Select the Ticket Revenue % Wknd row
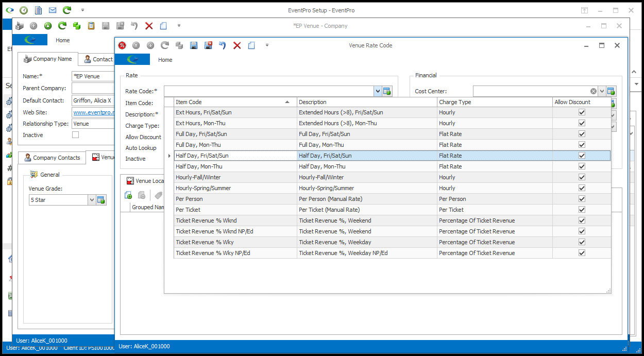This screenshot has width=644, height=356. click(x=392, y=221)
